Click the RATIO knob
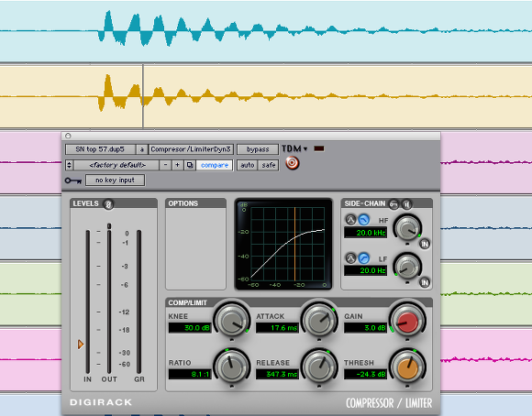The width and height of the screenshot is (532, 416). (232, 367)
